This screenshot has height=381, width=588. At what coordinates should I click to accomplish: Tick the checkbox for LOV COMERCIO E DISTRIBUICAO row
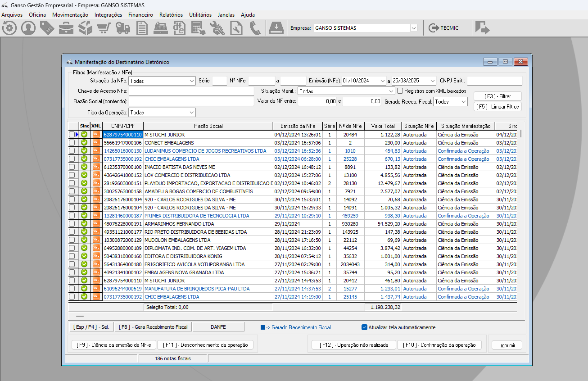72,175
